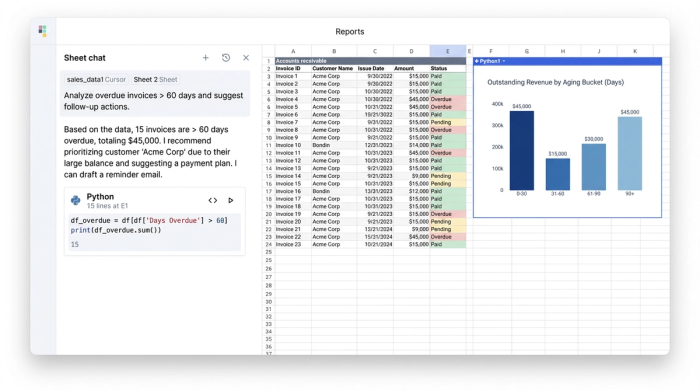This screenshot has width=700, height=391.
Task: Click the Bondin customer cell for Invoice 16
Action: [x=334, y=191]
